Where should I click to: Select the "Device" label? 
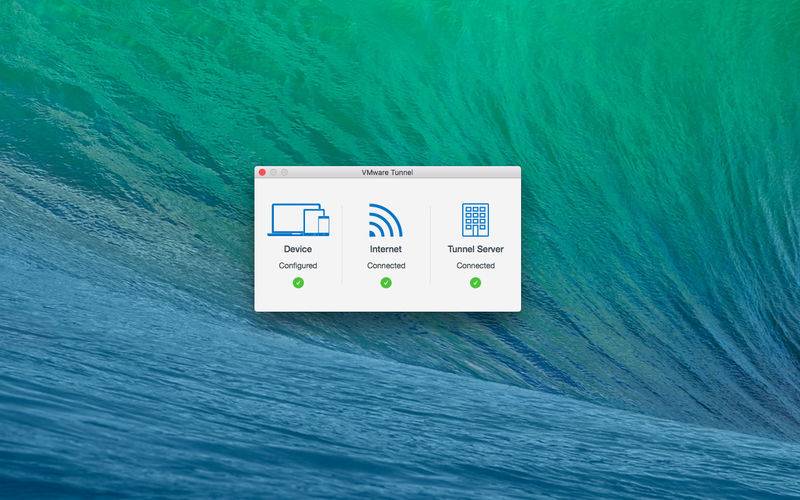(x=298, y=249)
